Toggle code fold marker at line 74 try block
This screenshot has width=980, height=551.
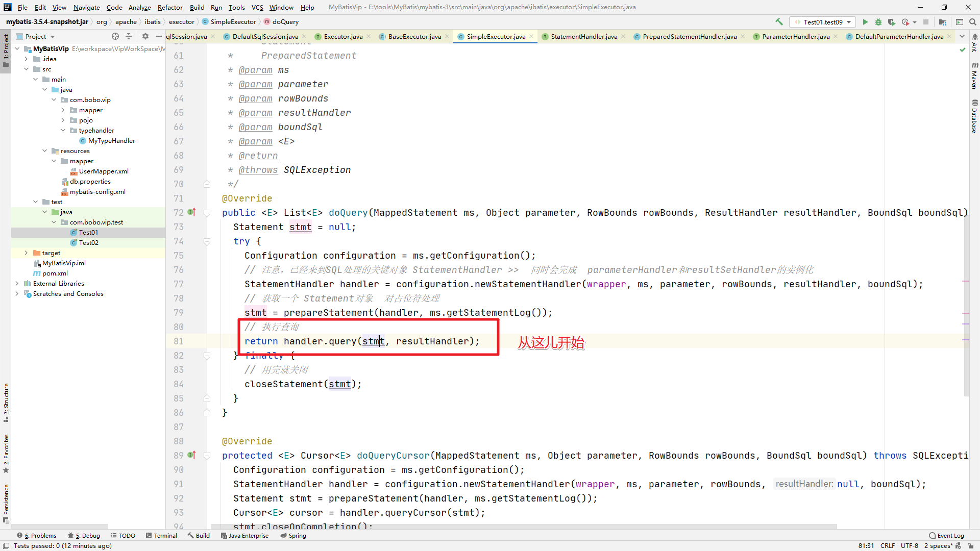(207, 241)
